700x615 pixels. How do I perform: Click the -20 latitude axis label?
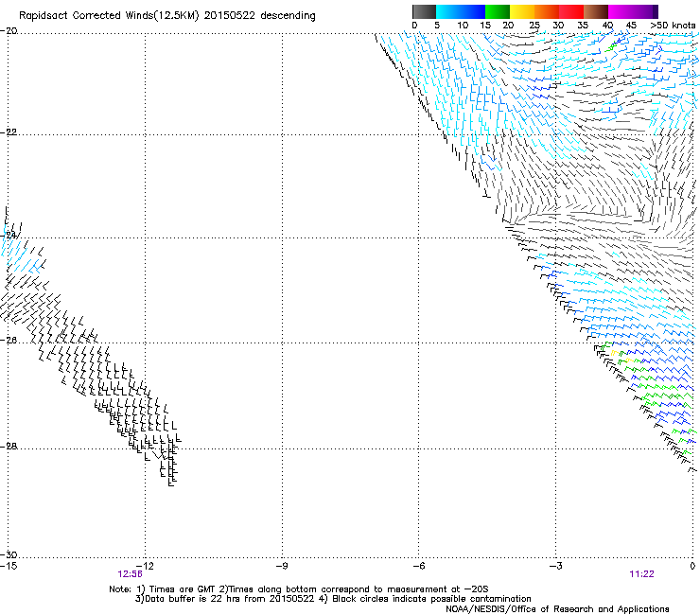click(x=9, y=31)
